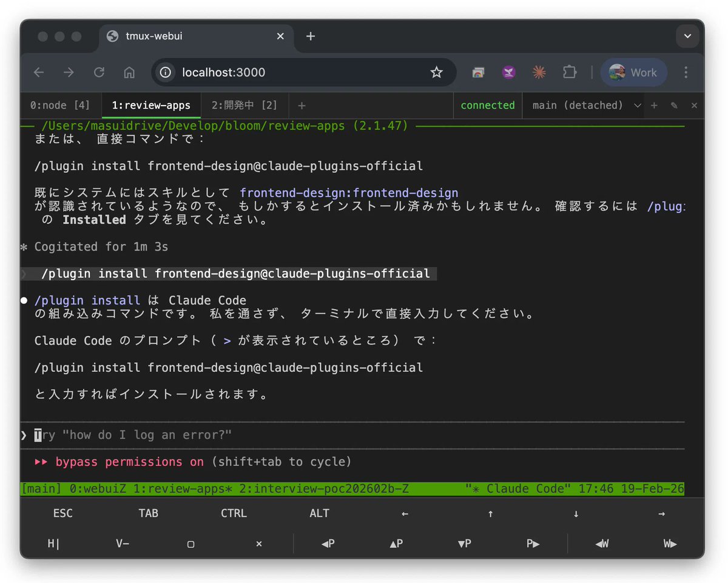
Task: Zoom pane with square button
Action: pos(190,544)
